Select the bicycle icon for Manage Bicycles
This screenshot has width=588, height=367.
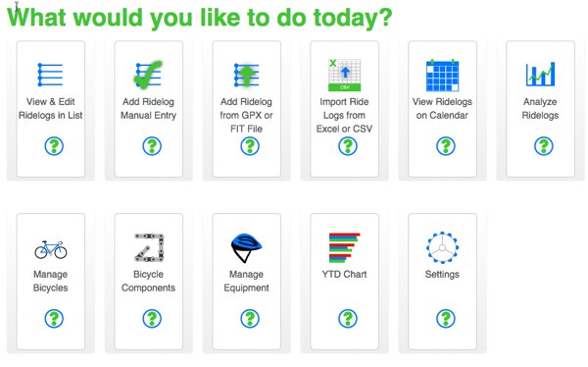[x=51, y=250]
